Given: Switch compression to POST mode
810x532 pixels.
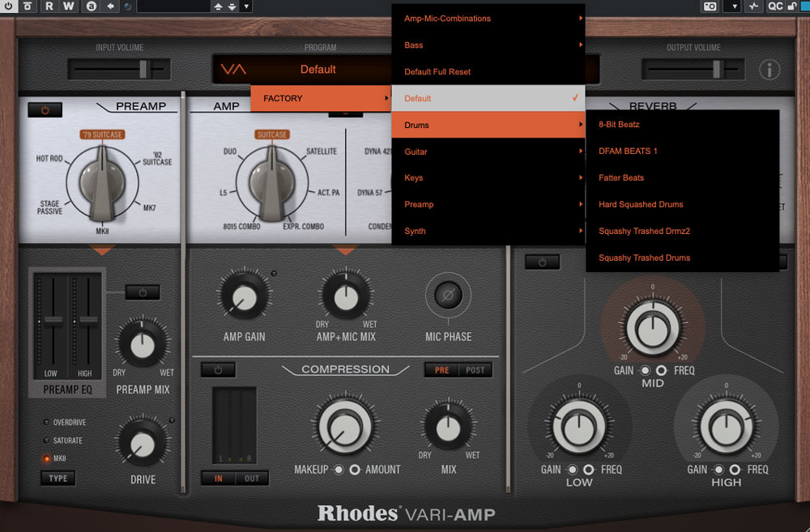Looking at the screenshot, I should 477,369.
